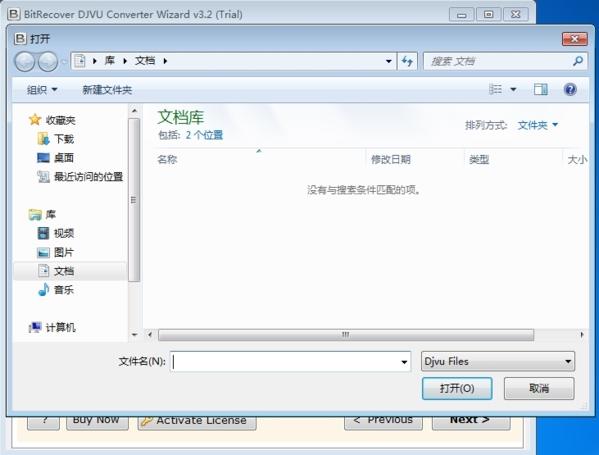Click the sidebar vertical scrollbar thumb

[x=133, y=200]
